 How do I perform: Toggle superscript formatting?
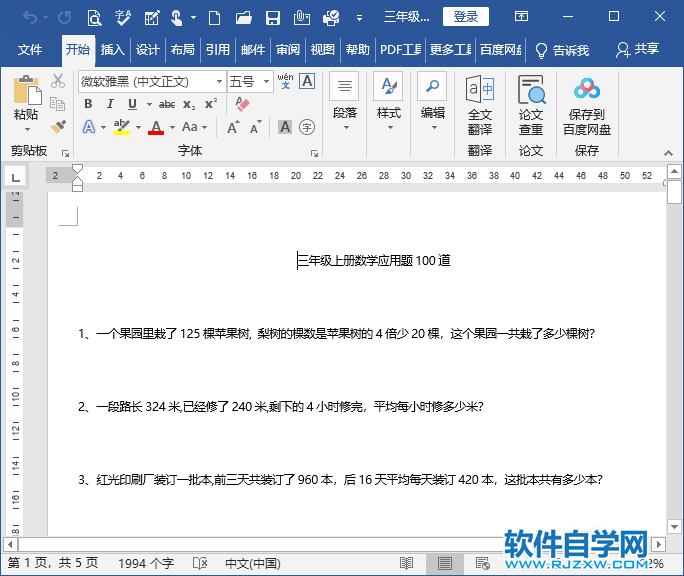(211, 104)
